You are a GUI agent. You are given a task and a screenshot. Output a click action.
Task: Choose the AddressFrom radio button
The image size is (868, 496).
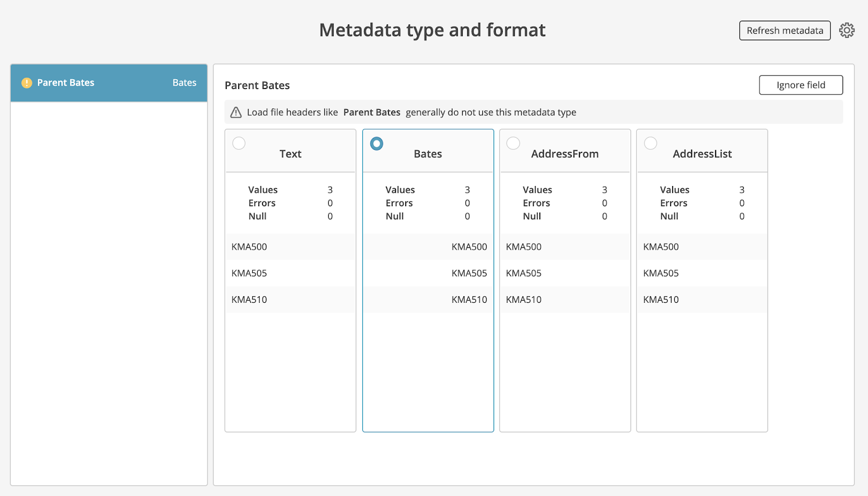[x=513, y=143]
